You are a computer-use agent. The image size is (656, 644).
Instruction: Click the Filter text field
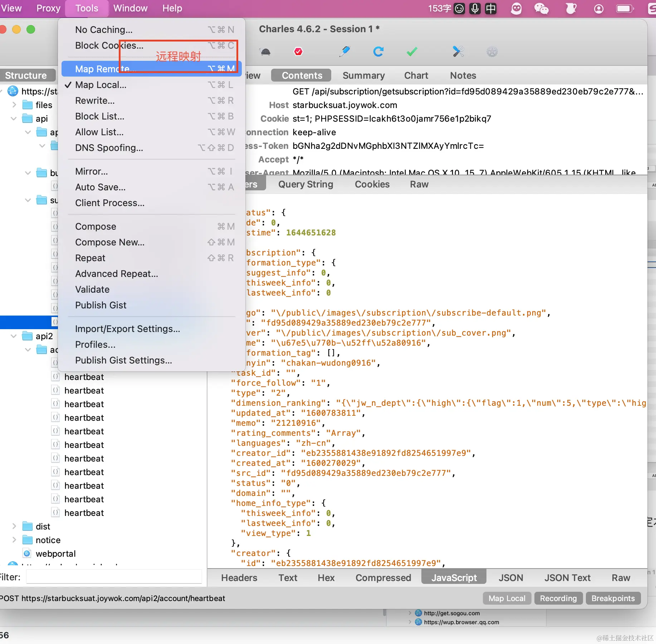pos(114,577)
